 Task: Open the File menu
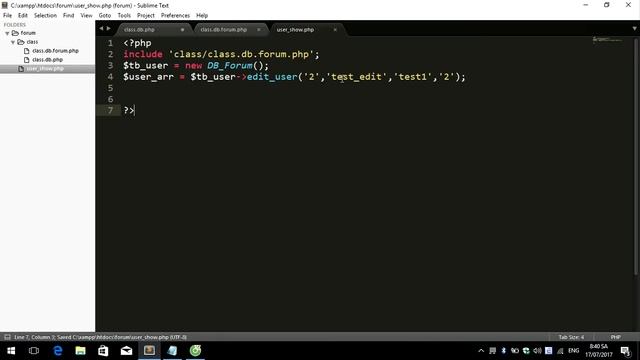point(7,16)
